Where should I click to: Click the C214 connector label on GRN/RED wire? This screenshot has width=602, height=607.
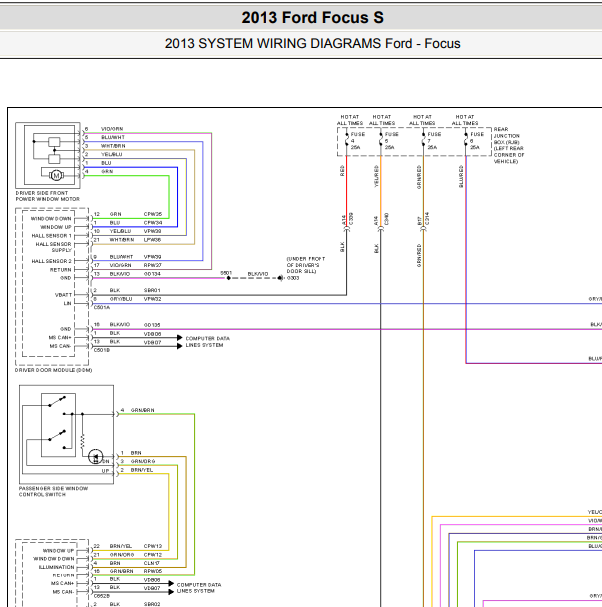tap(427, 219)
